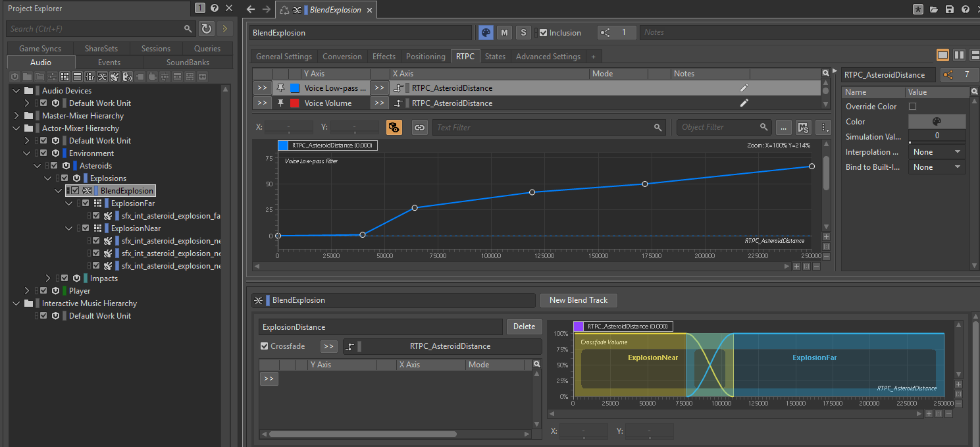This screenshot has height=447, width=980.
Task: Toggle the link/chain icon above the RTPC graph
Action: [419, 128]
